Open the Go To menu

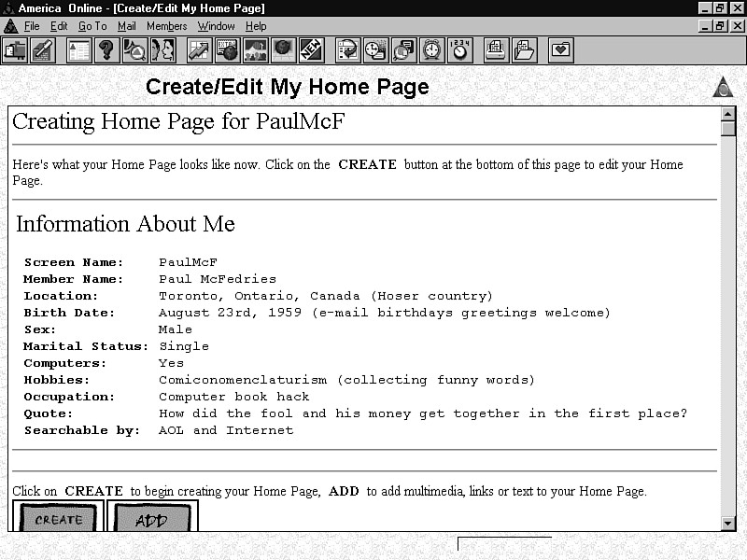coord(92,26)
